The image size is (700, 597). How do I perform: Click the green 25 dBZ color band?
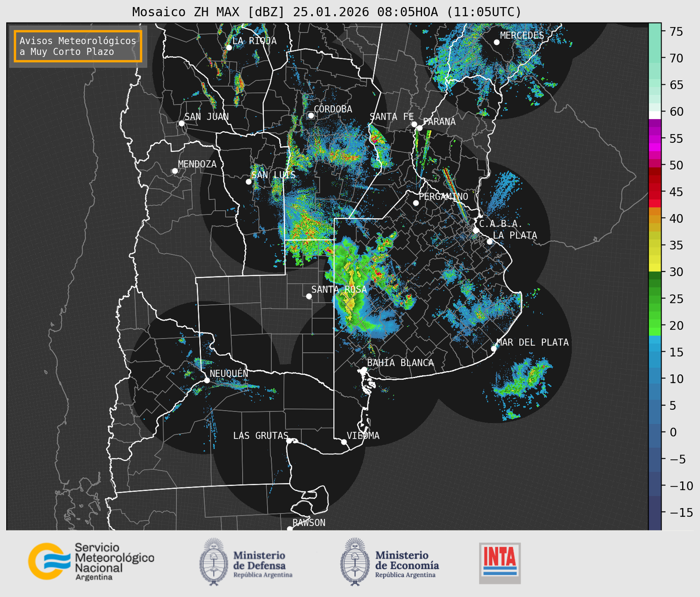pos(655,298)
